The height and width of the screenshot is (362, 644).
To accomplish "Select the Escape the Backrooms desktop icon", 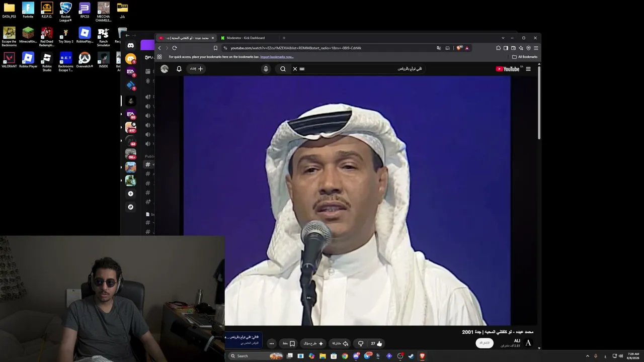I will point(9,37).
